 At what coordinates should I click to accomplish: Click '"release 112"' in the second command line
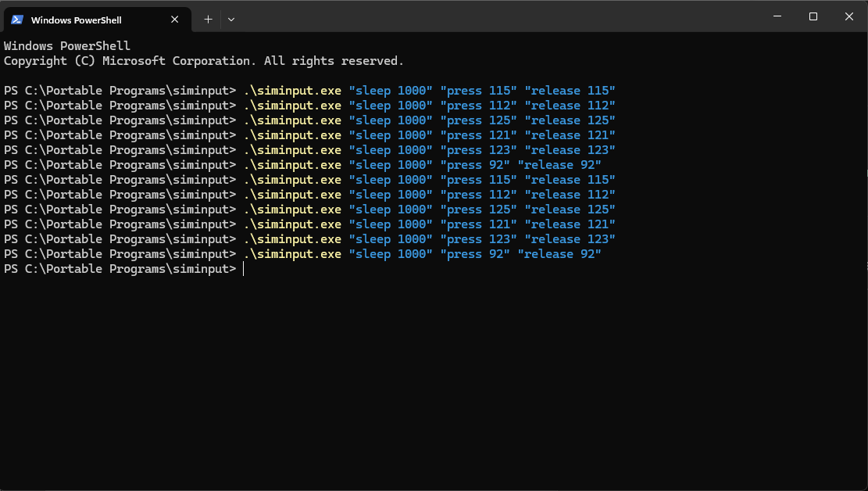570,106
